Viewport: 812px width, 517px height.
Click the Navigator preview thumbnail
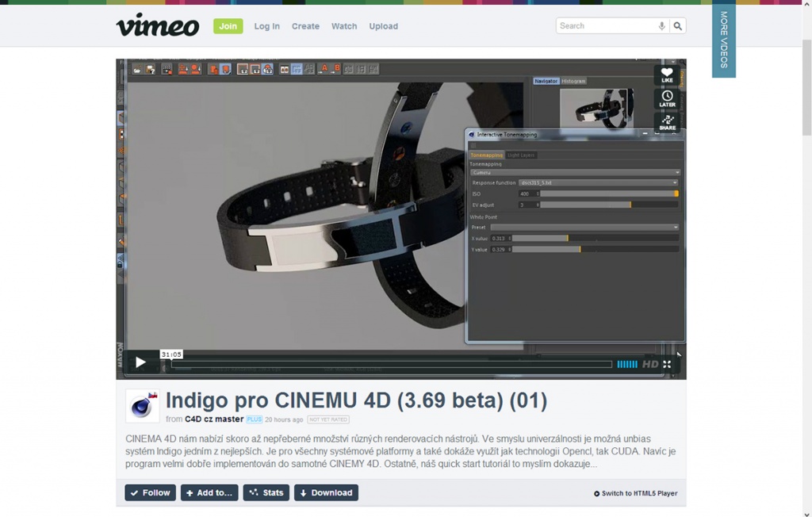(596, 108)
